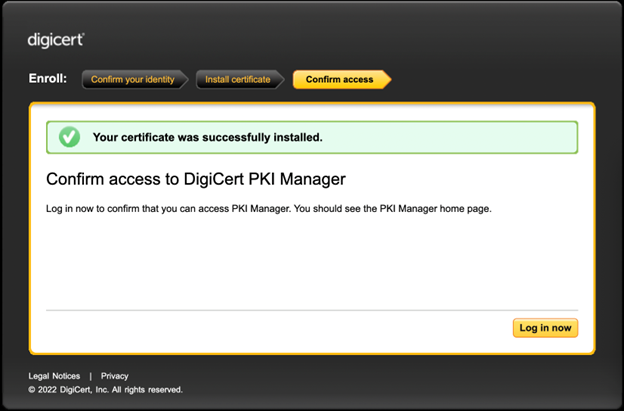Click the 'Confirm access to DigiCert PKI Manager' heading
624x411 pixels.
pyautogui.click(x=196, y=179)
